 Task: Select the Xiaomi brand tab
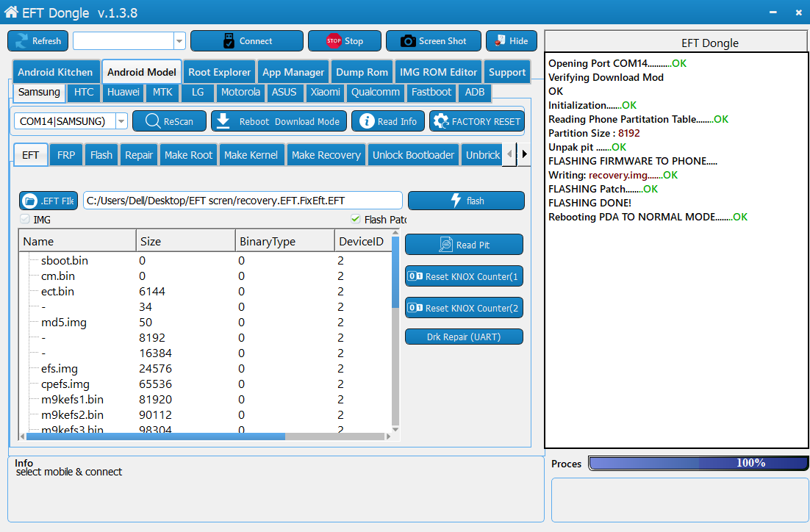tap(326, 92)
